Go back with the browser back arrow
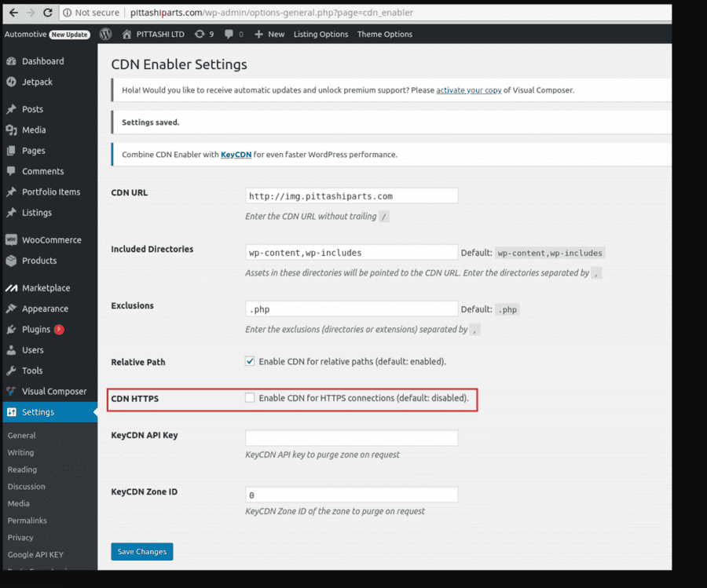707x588 pixels. point(13,13)
